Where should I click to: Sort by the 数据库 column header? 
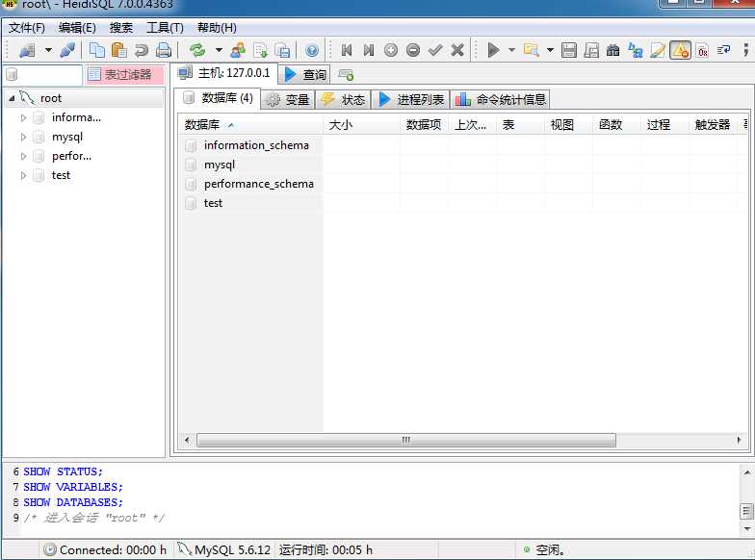[x=250, y=125]
